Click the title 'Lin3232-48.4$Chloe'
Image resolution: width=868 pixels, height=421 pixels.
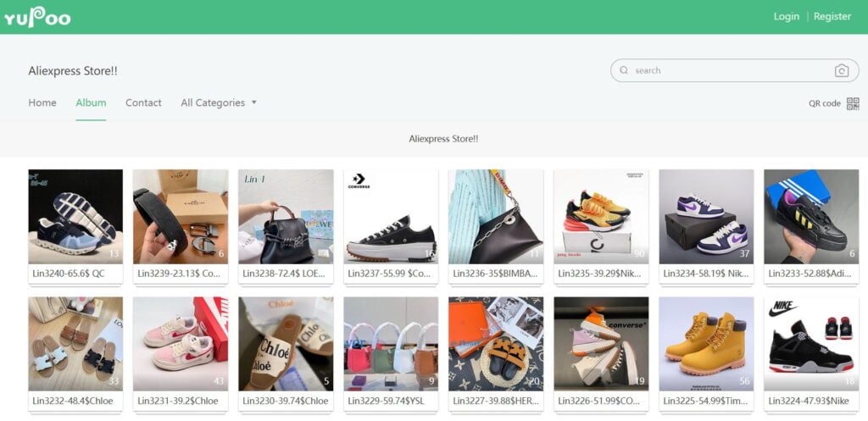73,401
